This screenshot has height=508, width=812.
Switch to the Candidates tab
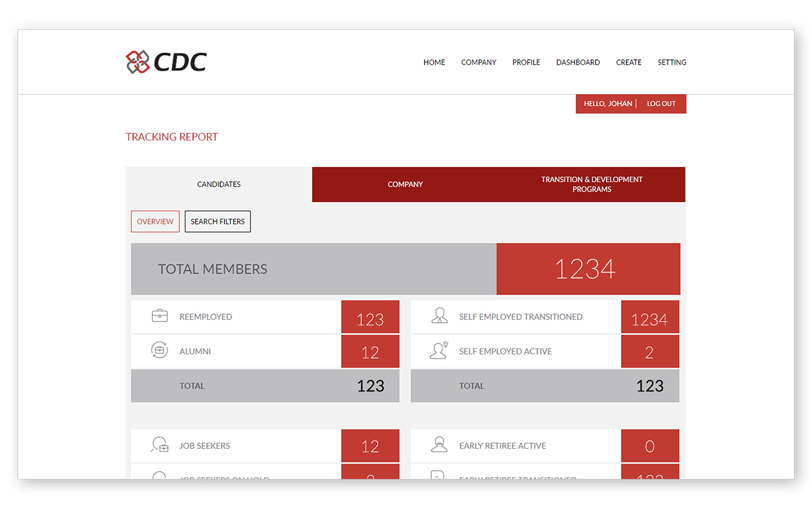[219, 185]
